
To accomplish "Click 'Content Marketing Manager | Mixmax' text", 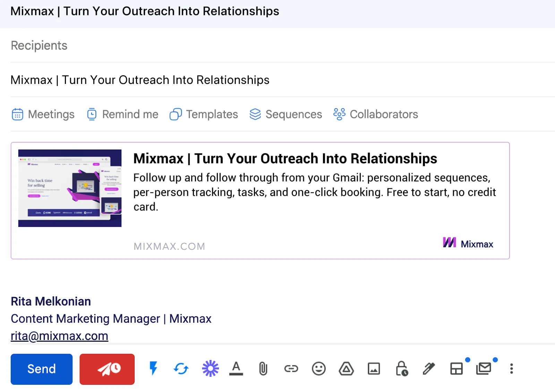I will pyautogui.click(x=111, y=318).
